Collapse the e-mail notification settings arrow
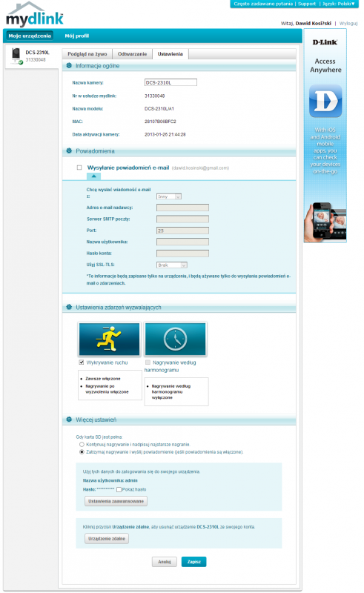The image size is (364, 593). click(93, 176)
